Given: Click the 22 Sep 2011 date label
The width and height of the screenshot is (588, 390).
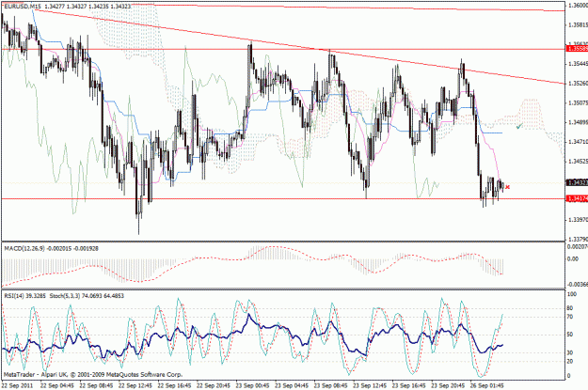Looking at the screenshot, I should (17, 385).
